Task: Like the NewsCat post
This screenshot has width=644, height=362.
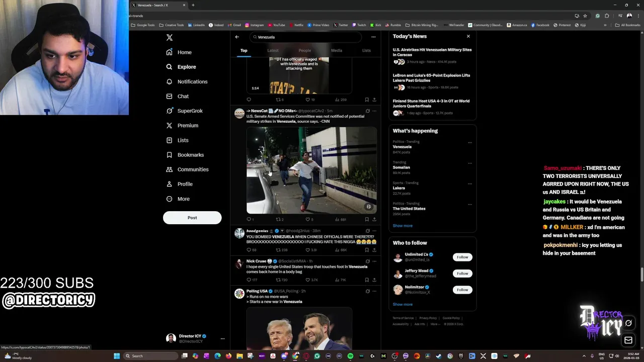Action: 308,219
